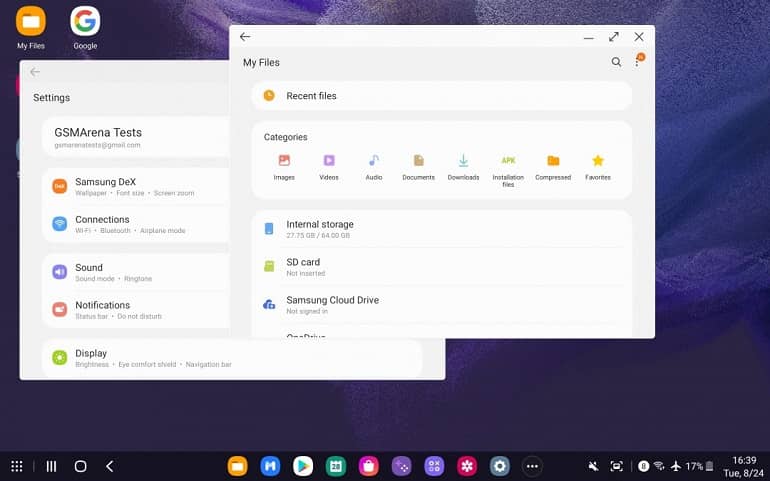Select the SD card entry
Image resolution: width=770 pixels, height=481 pixels.
pyautogui.click(x=441, y=267)
